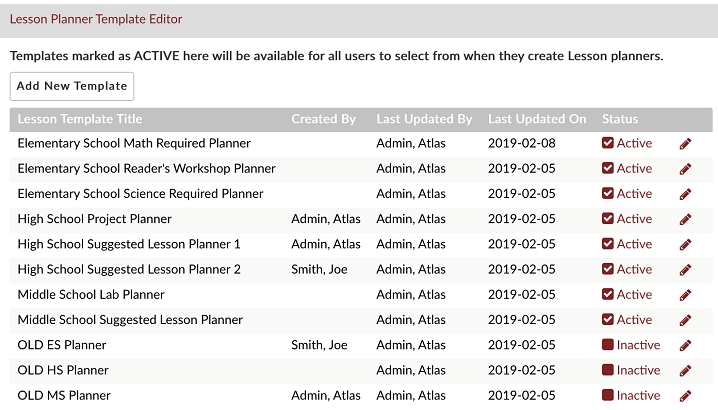Click the Status column header
The width and height of the screenshot is (718, 410).
click(620, 119)
